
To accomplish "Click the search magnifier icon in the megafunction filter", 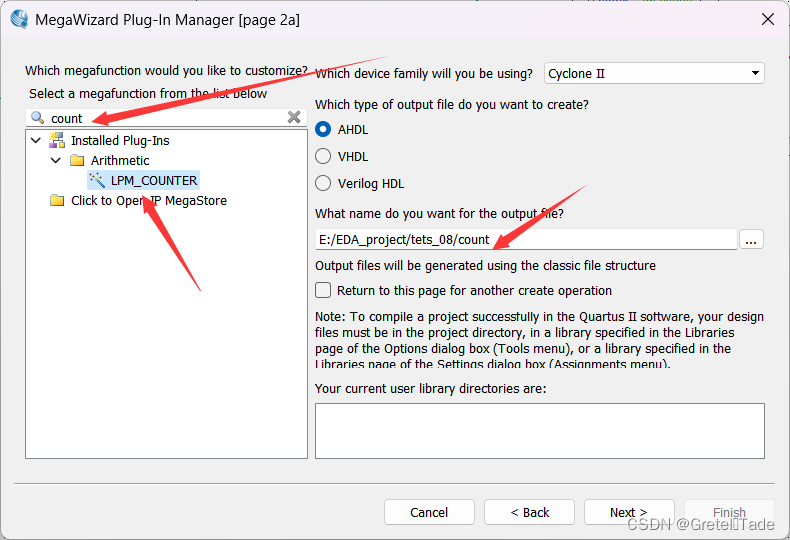I will (38, 118).
